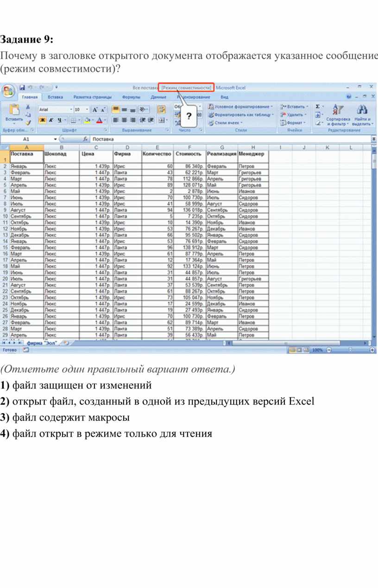Activate the Format Painter brush
Viewport: 378px width, 588px height.
pyautogui.click(x=28, y=122)
